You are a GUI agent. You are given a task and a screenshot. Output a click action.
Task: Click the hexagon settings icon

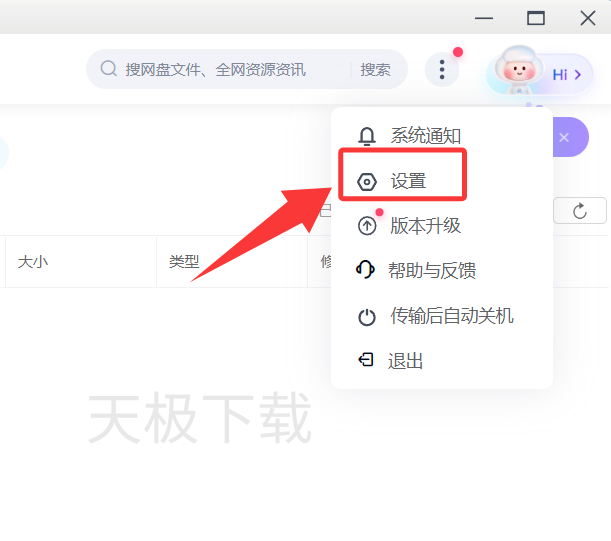point(367,182)
